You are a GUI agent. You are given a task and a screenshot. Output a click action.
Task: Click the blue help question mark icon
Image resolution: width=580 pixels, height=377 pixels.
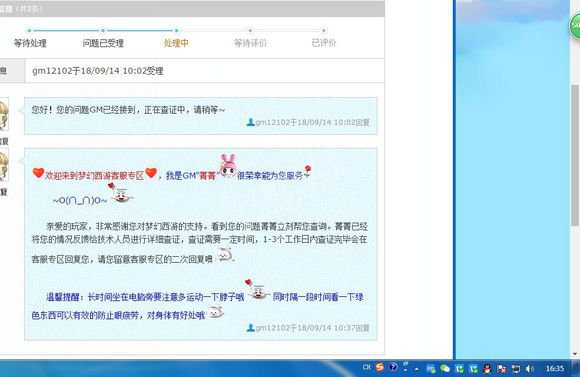pos(393,367)
